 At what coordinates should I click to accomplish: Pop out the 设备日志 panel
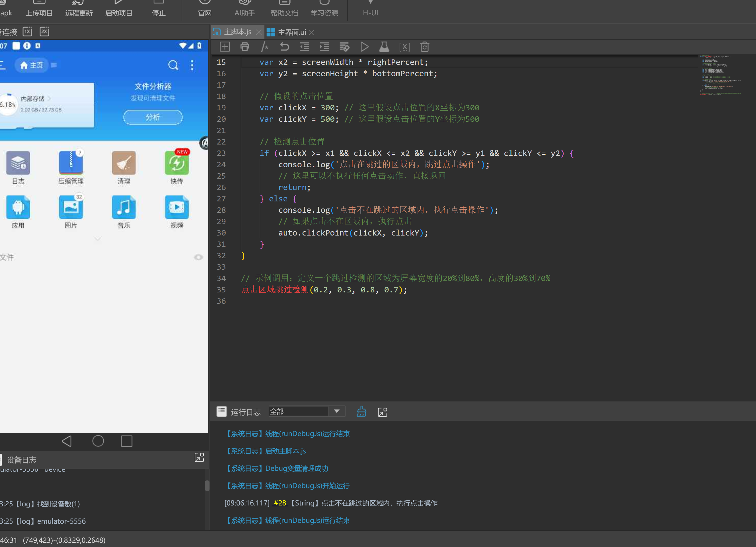point(199,457)
